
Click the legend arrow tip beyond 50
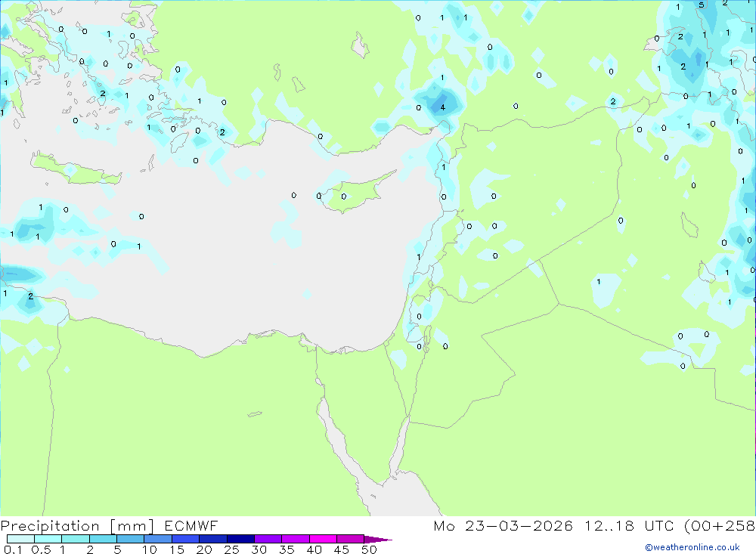378,539
